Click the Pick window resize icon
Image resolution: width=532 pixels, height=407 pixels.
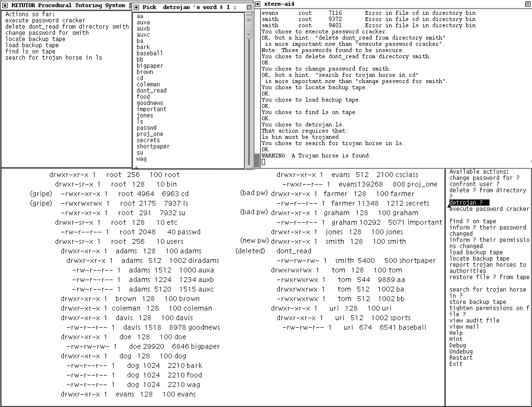(249, 7)
